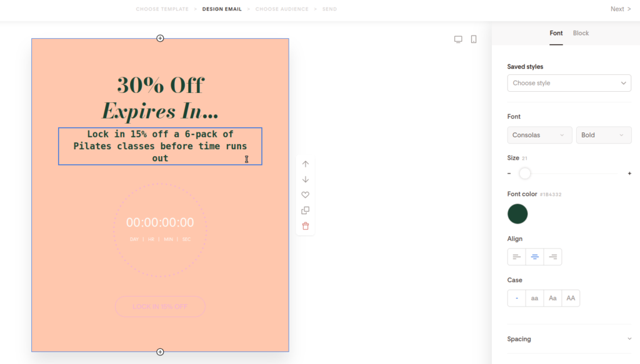
Task: Increase font size with plus icon
Action: coord(629,174)
